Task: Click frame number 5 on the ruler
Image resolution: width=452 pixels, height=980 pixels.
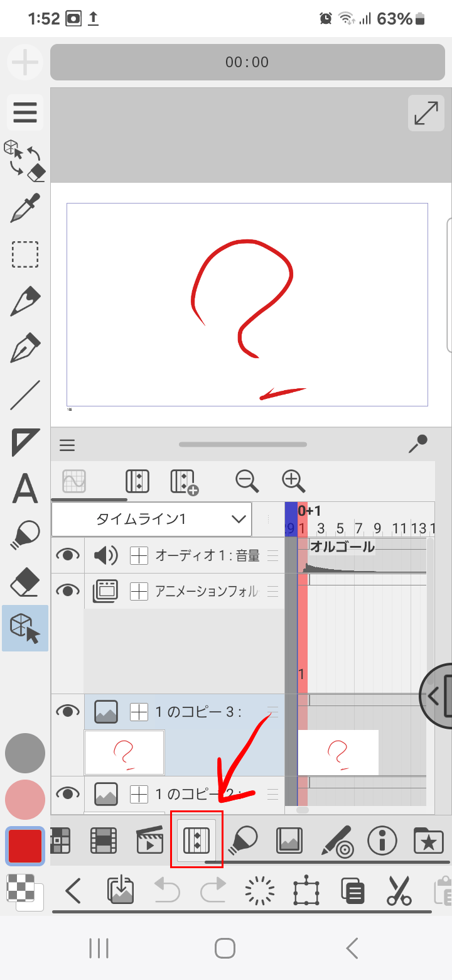Action: (340, 528)
